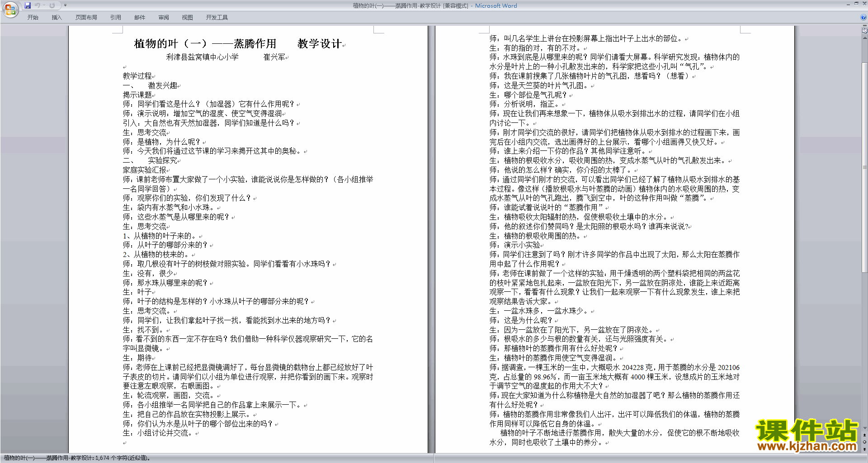The image size is (868, 463).
Task: Click the line 师：分析说明，指正。
Action: 525,104
